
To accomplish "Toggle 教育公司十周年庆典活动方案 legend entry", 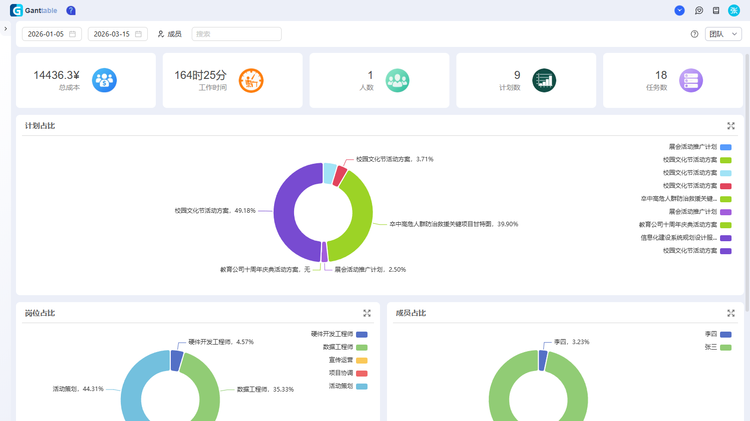I will click(x=685, y=224).
